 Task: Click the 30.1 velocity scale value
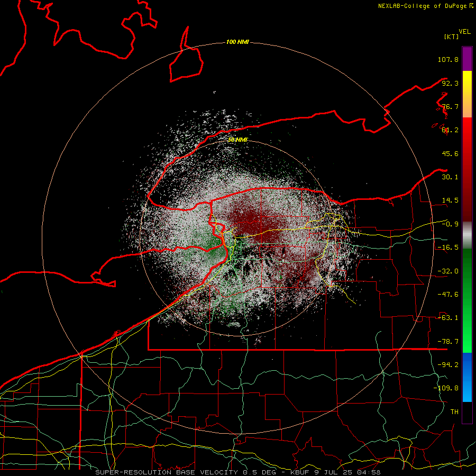[x=450, y=177]
